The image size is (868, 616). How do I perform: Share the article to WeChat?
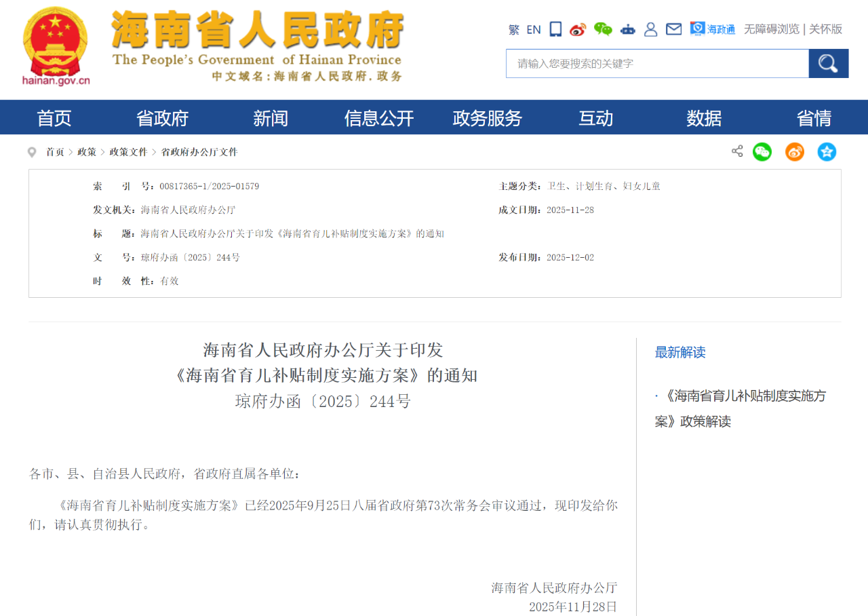762,152
